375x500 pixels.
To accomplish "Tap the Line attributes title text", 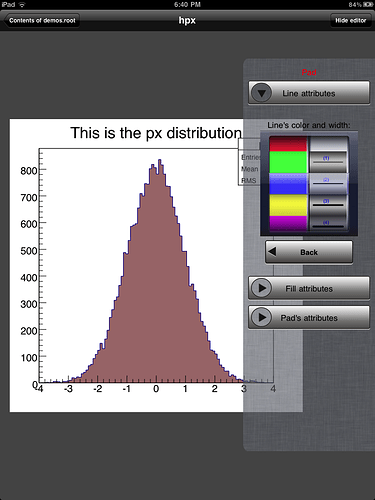I will pos(309,93).
